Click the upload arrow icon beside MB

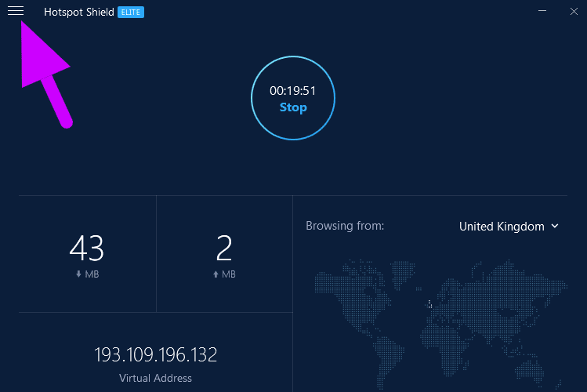216,274
